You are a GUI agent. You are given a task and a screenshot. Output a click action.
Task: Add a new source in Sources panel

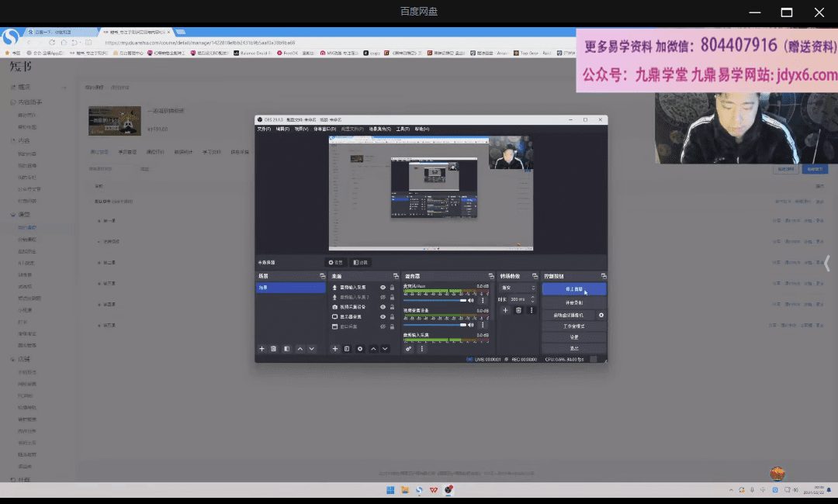point(335,349)
